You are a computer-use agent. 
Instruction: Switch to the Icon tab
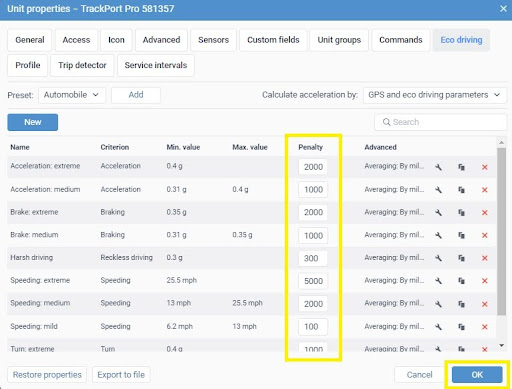click(116, 40)
